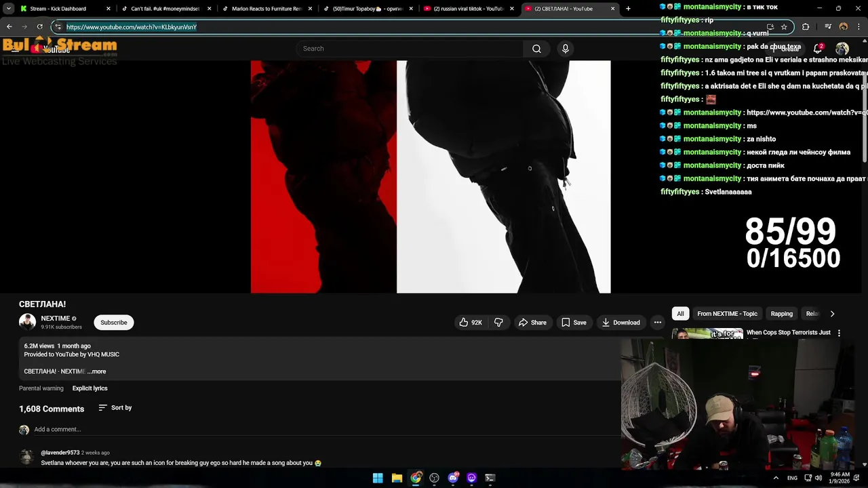Click Provided to YouTube by VHQ MUSIC

pos(71,354)
